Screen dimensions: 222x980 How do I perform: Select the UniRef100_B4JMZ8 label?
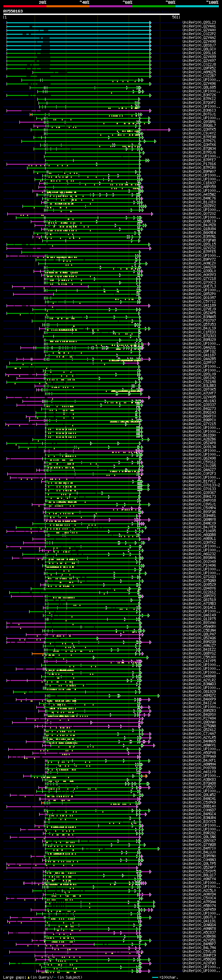[199, 225]
